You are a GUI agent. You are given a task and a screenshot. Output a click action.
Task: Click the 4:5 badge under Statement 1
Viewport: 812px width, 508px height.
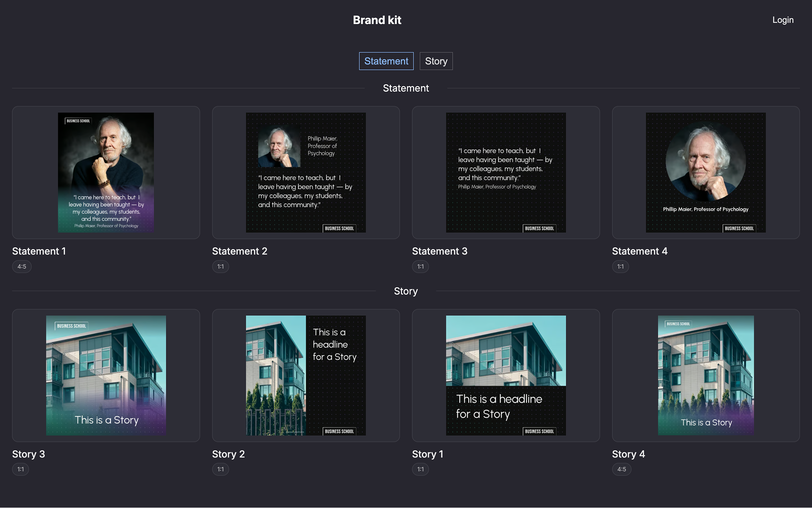tap(22, 267)
